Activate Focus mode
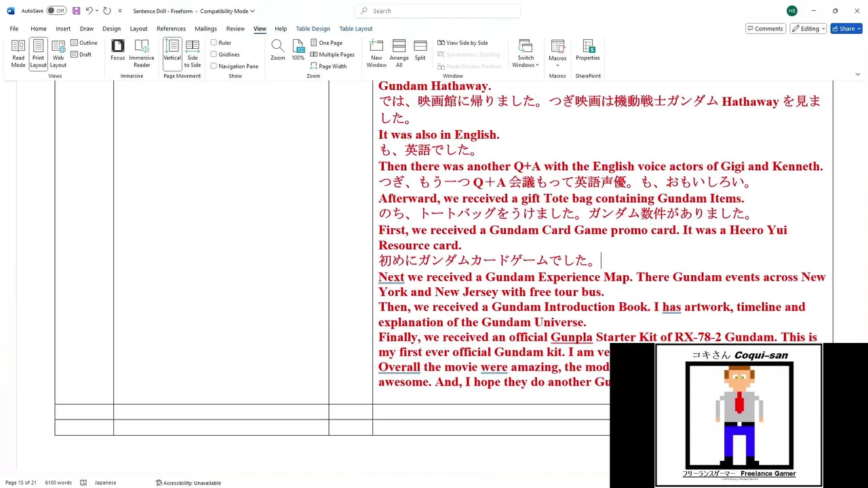This screenshot has height=488, width=868. (118, 51)
